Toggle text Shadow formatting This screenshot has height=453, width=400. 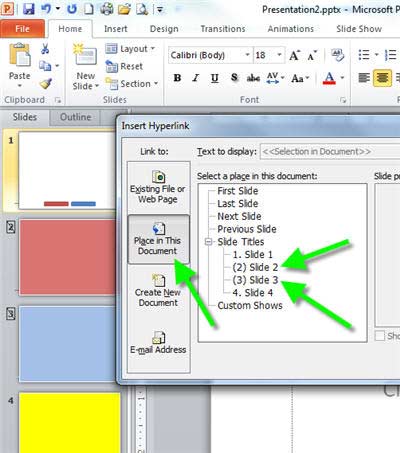(234, 78)
